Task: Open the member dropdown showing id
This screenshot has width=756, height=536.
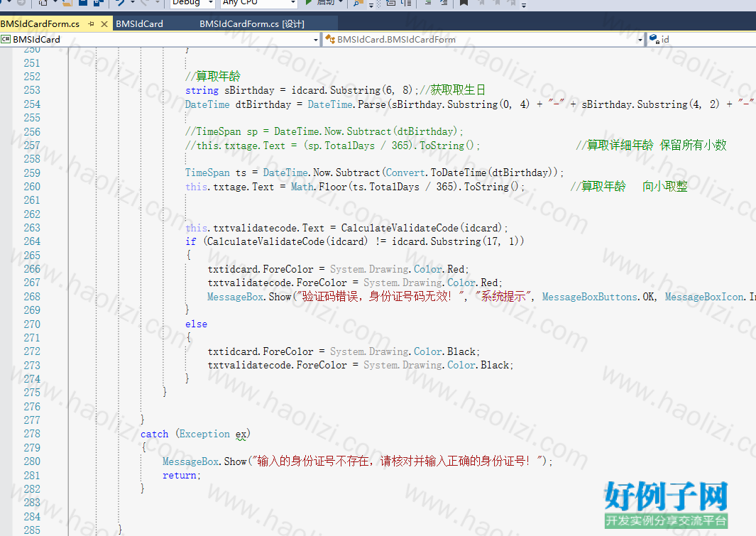Action: click(701, 40)
